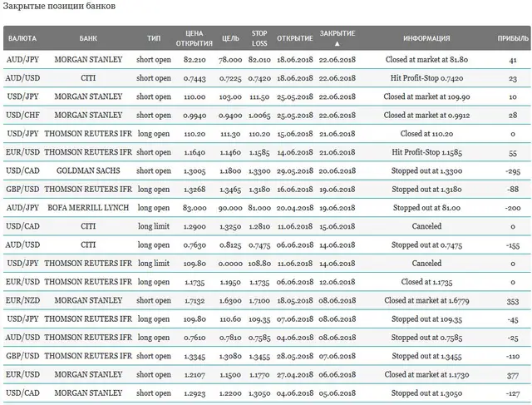Image resolution: width=532 pixels, height=405 pixels.
Task: Click 'Stopped out at 109.35' cell
Action: click(x=426, y=319)
